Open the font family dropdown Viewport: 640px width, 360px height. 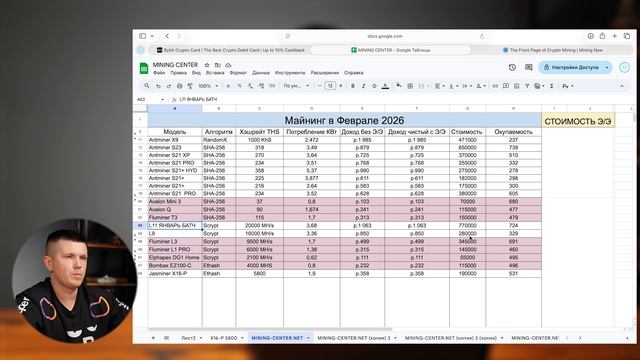point(296,86)
